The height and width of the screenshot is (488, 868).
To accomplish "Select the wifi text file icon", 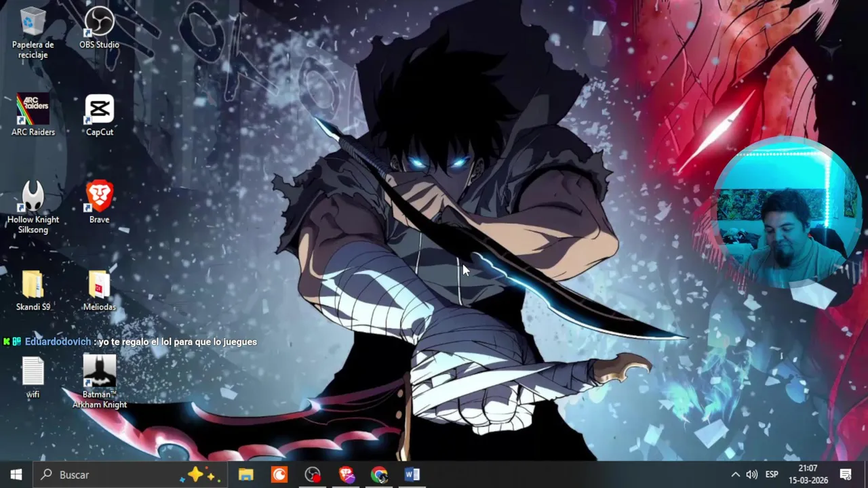I will tap(33, 378).
